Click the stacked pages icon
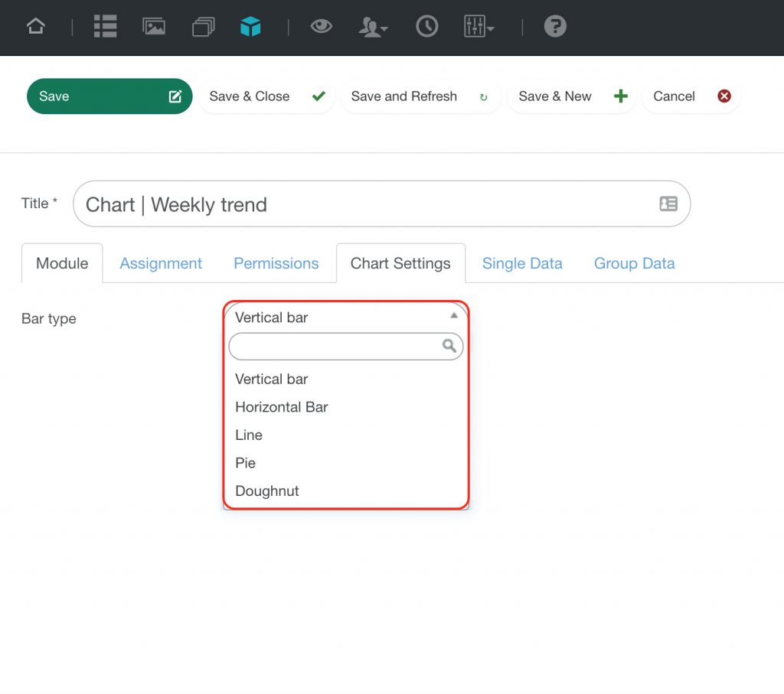Image resolution: width=784 pixels, height=694 pixels. 204,27
